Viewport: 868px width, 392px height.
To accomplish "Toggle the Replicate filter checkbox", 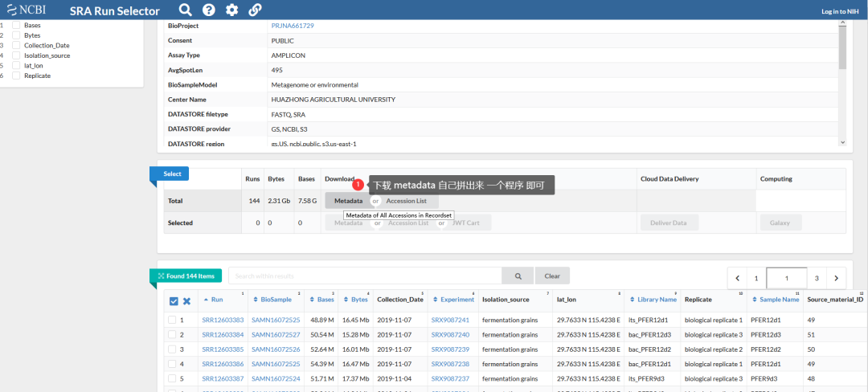I will click(17, 76).
